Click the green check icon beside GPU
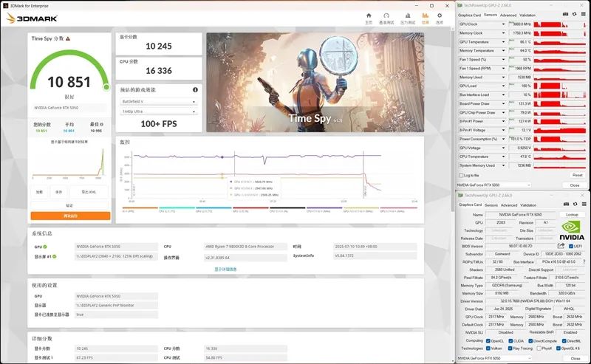The height and width of the screenshot is (364, 591). pos(45,247)
